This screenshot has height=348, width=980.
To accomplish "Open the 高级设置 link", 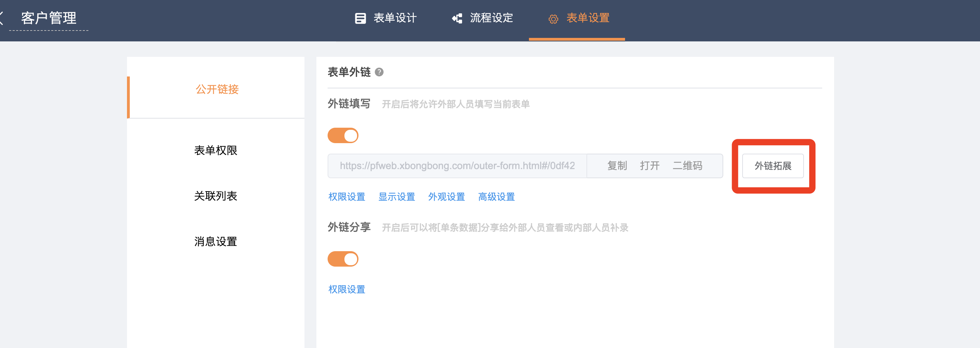I will pos(496,197).
